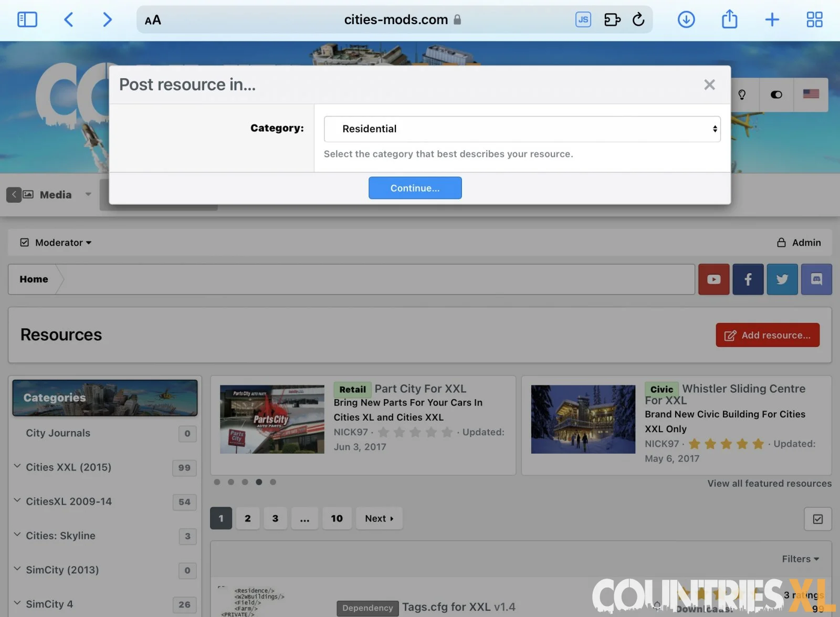Open the share sheet icon
Image resolution: width=840 pixels, height=617 pixels.
coord(729,19)
